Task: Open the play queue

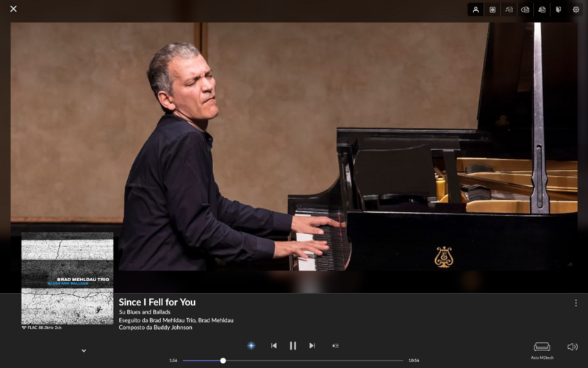Action: (x=335, y=345)
